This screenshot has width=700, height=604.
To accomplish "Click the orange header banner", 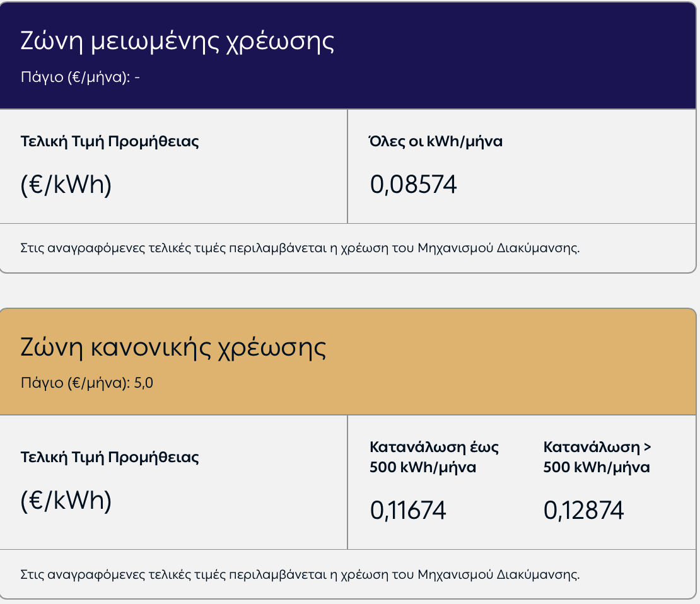I will click(x=347, y=362).
